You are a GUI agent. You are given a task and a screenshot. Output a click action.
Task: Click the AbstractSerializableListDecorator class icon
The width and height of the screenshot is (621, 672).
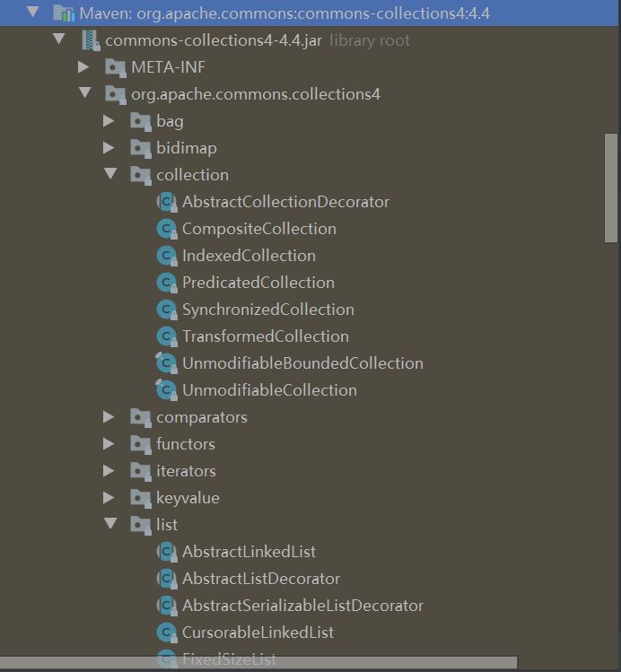167,606
